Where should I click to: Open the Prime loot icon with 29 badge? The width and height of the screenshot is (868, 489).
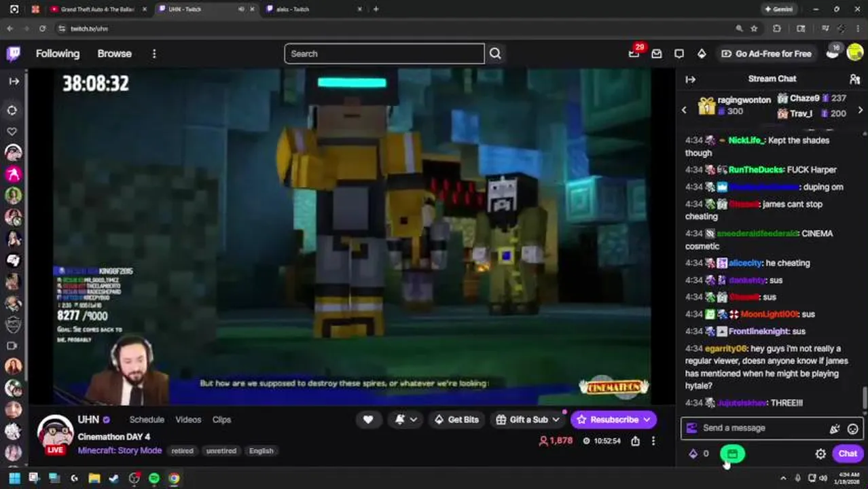click(634, 54)
